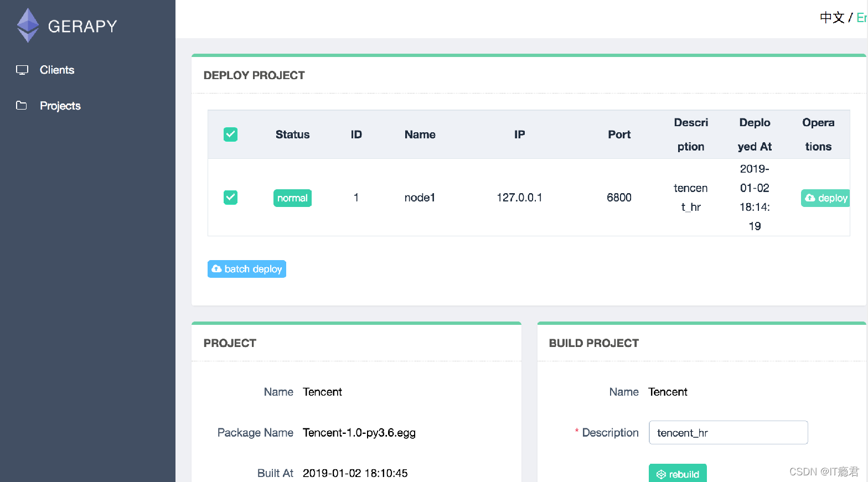Image resolution: width=868 pixels, height=482 pixels.
Task: Click the Tencent name value in PROJECT panel
Action: pyautogui.click(x=322, y=392)
